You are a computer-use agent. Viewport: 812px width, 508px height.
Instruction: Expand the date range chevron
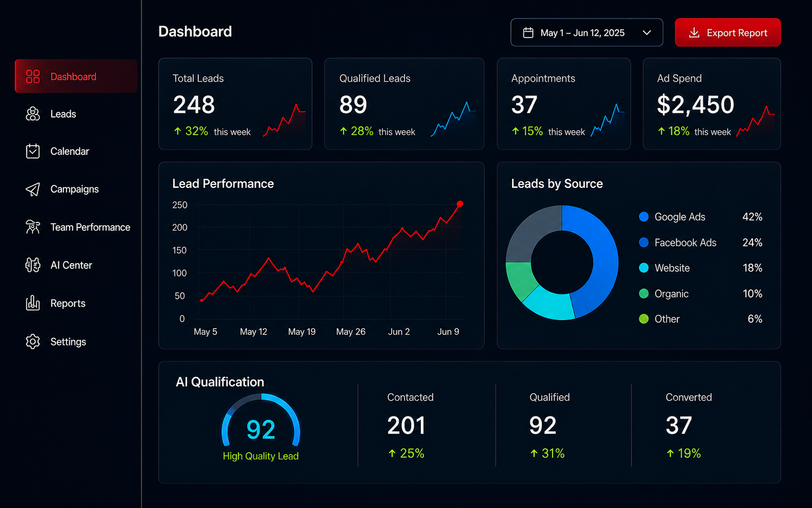(x=647, y=33)
